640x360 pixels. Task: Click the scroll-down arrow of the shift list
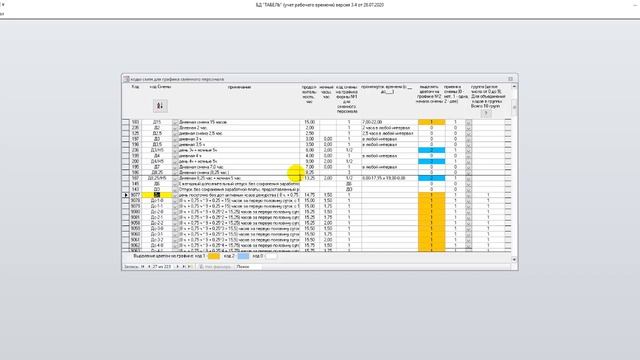click(x=514, y=260)
